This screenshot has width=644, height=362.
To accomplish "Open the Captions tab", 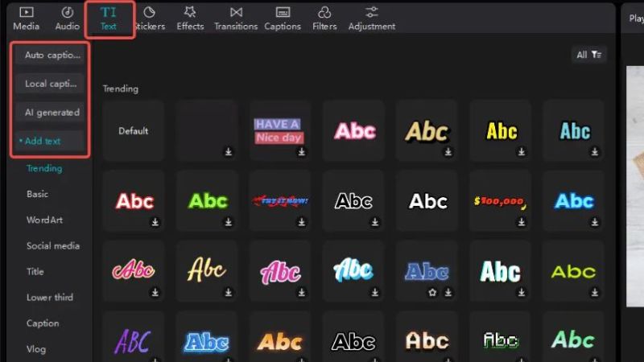I will pos(283,19).
